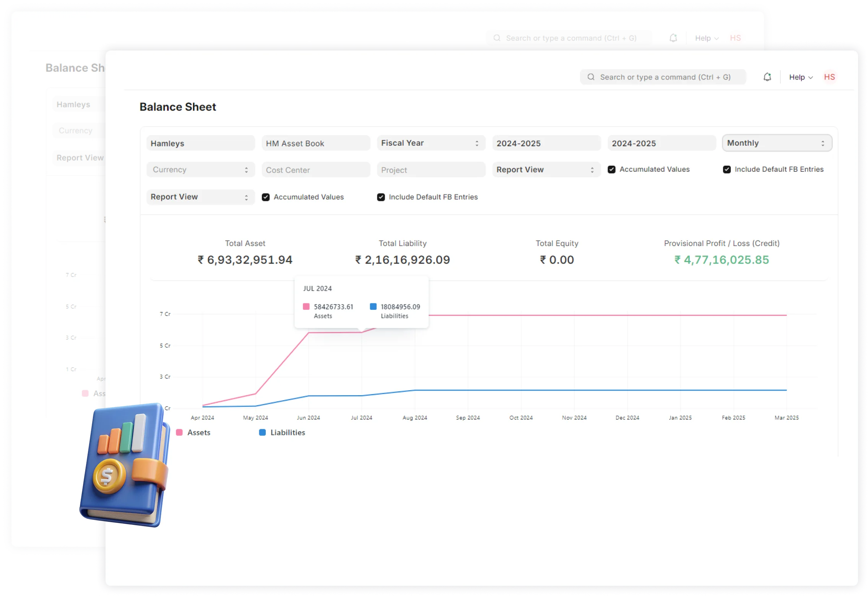Open the Monthly interval dropdown

(777, 143)
